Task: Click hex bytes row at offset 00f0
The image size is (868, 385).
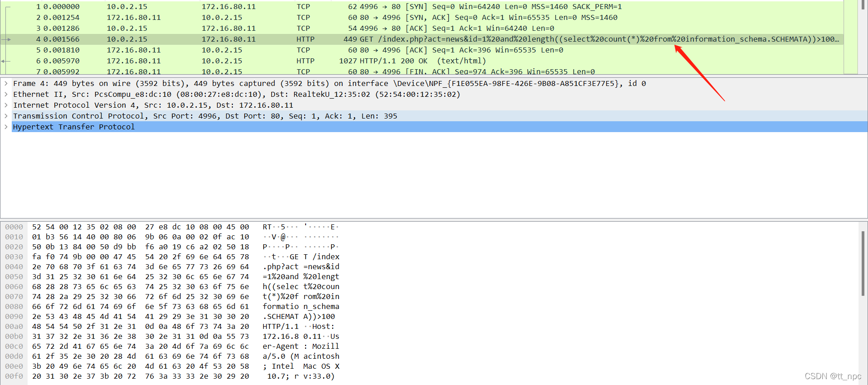Action: click(x=141, y=376)
